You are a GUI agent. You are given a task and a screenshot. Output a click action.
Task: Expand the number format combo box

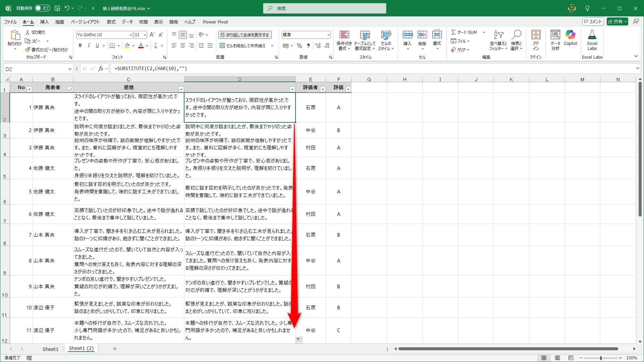(328, 35)
